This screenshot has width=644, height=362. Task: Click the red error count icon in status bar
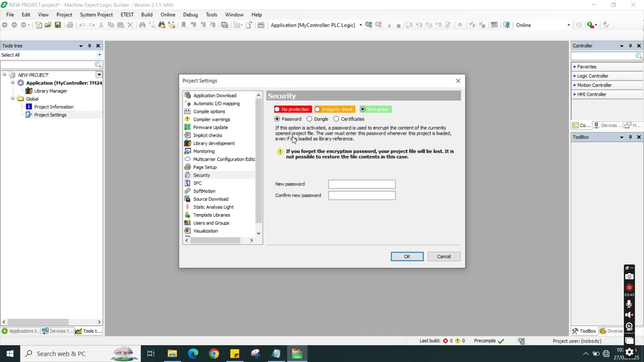445,341
